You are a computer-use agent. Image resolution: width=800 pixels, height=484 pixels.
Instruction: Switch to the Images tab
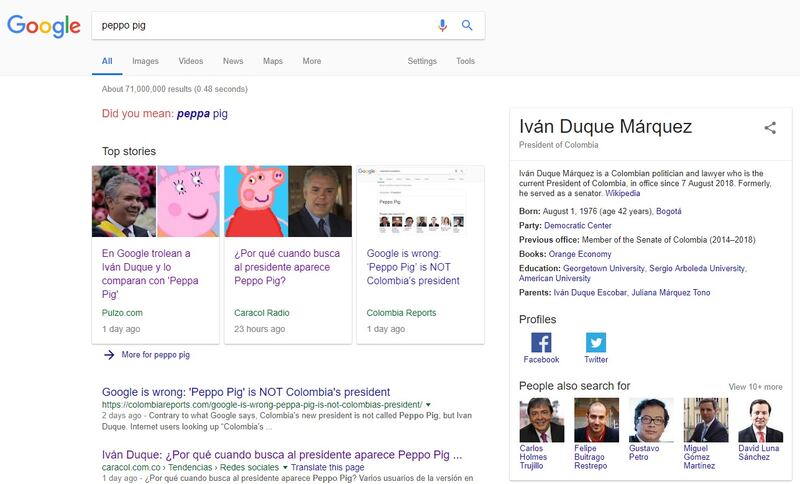coord(145,61)
